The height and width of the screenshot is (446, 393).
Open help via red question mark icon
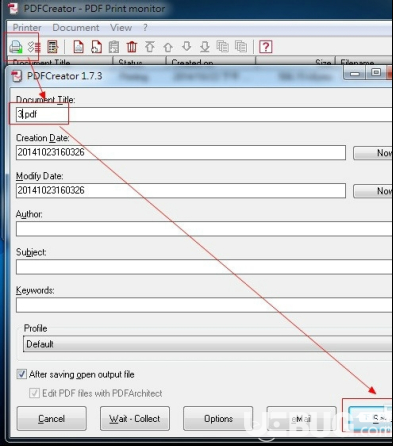(266, 47)
